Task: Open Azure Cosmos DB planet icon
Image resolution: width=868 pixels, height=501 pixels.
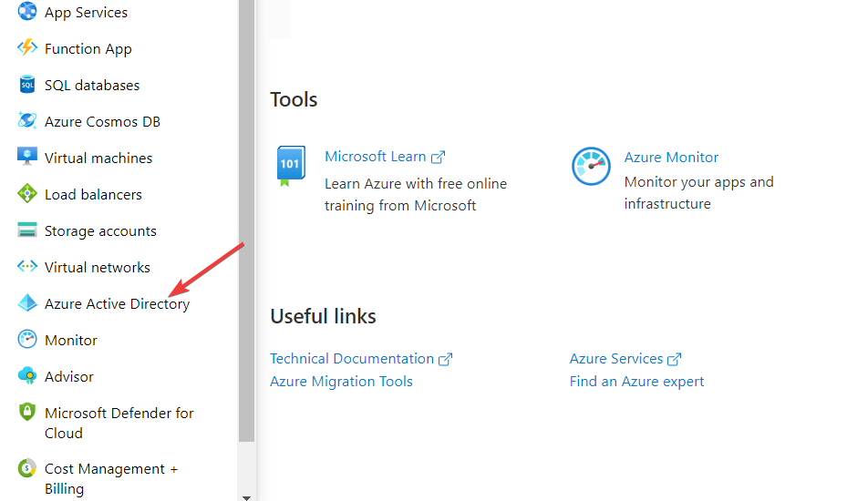Action: point(27,121)
